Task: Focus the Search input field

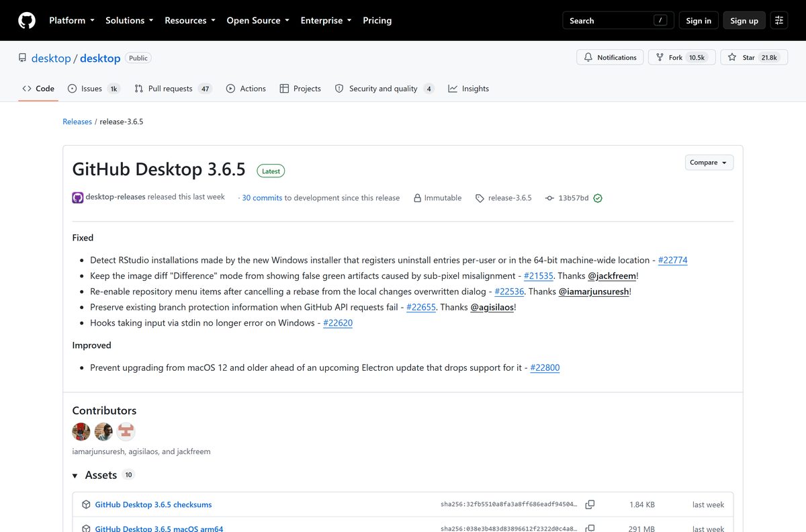Action: pyautogui.click(x=618, y=20)
